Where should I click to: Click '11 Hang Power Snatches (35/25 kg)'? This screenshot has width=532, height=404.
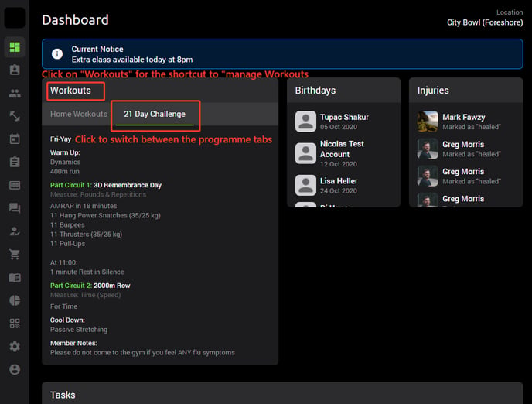coord(105,216)
